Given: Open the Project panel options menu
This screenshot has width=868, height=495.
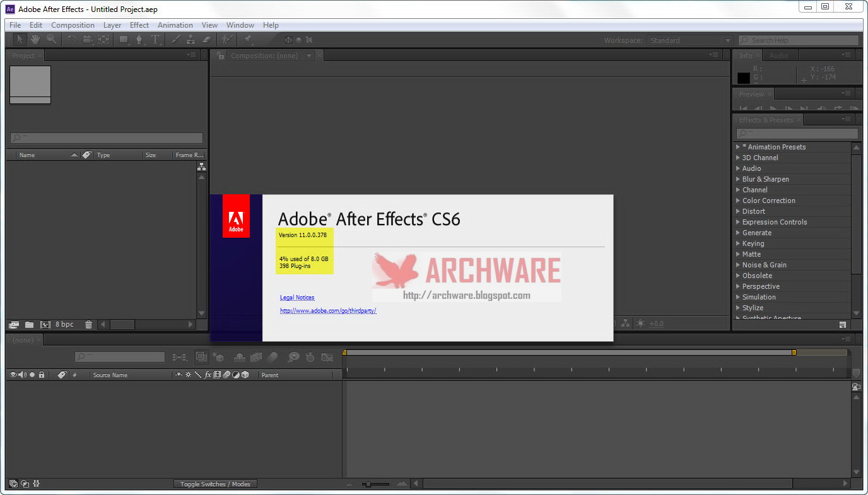Looking at the screenshot, I should pyautogui.click(x=192, y=55).
